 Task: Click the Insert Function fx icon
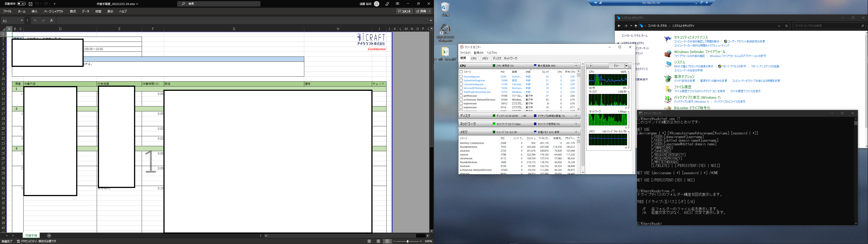coord(51,21)
